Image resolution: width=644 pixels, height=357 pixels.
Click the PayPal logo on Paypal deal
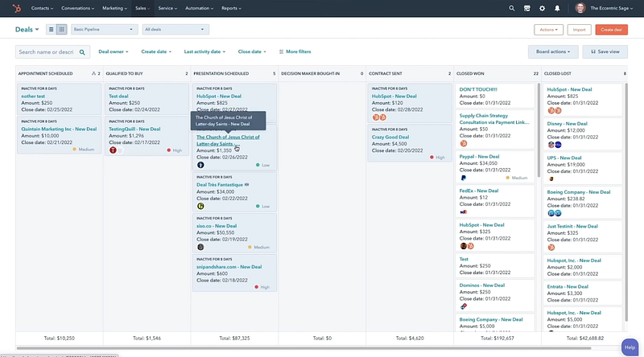[464, 178]
